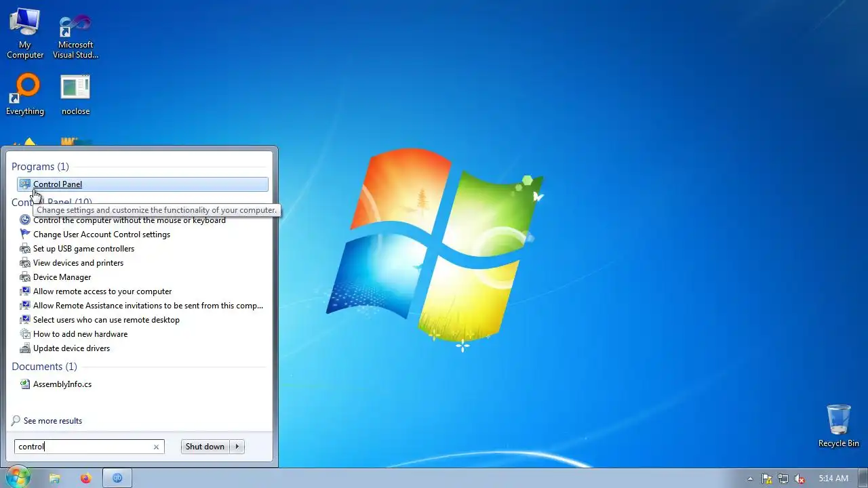Click the Documents (1) group header
Image resolution: width=868 pixels, height=488 pixels.
point(44,367)
